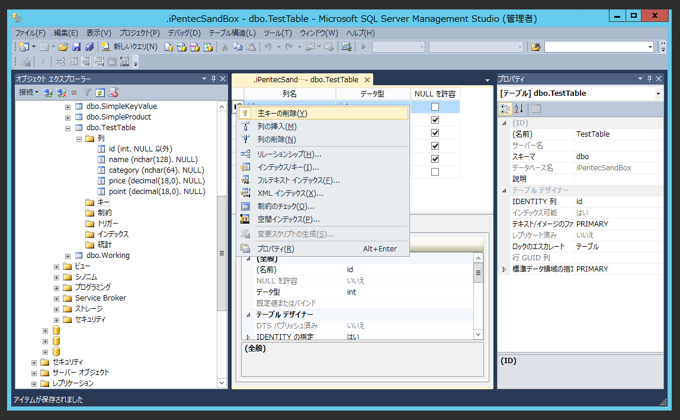
Task: Click the Save All multi-disk icon
Action: pyautogui.click(x=89, y=46)
